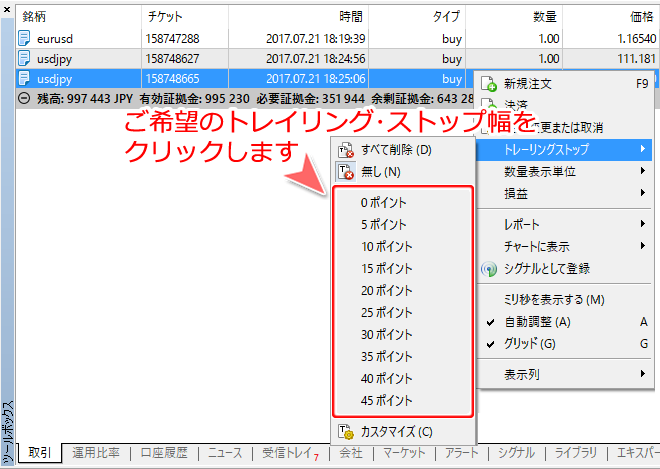
Task: Expand the 表示列 submenu arrow
Action: 643,373
